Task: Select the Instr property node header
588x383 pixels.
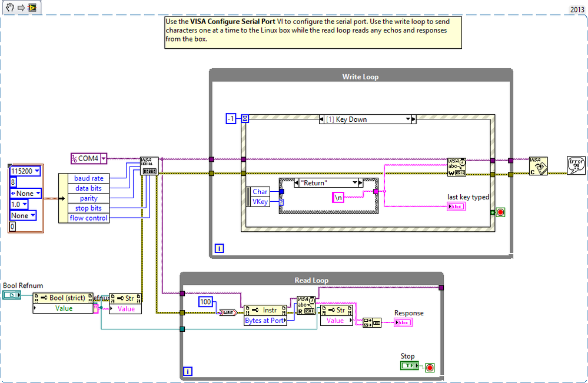Action: [x=265, y=310]
